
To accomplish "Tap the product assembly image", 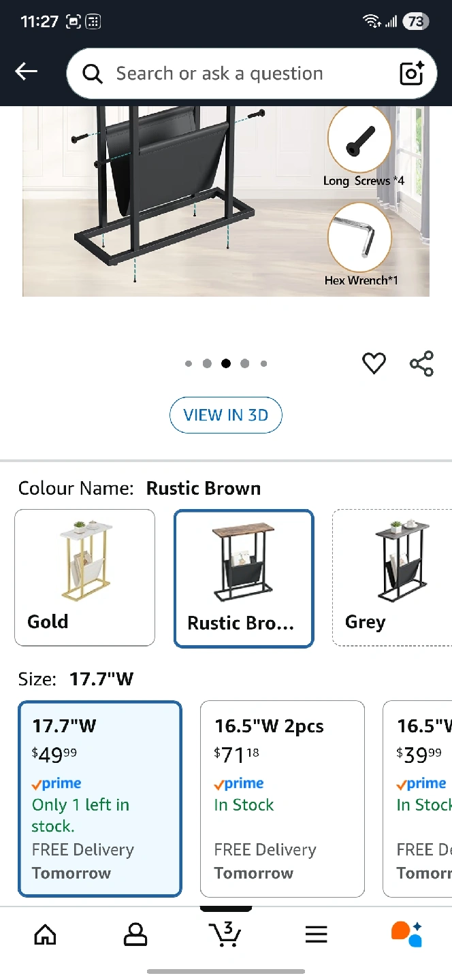I will pos(225,201).
